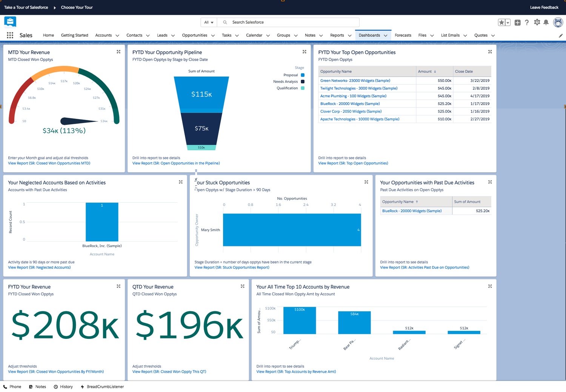The height and width of the screenshot is (392, 566).
Task: Switch to the Forecasts tab
Action: pyautogui.click(x=403, y=35)
